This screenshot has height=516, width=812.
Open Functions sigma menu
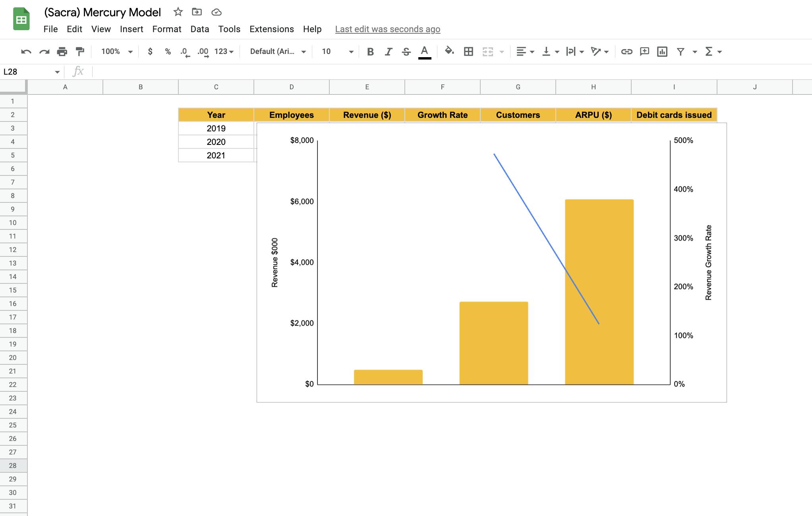(713, 52)
